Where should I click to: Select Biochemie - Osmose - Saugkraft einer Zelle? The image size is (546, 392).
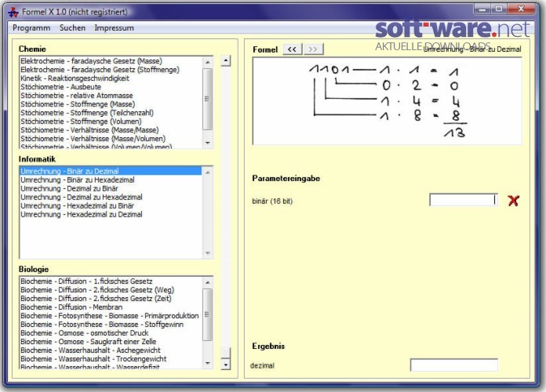point(111,342)
